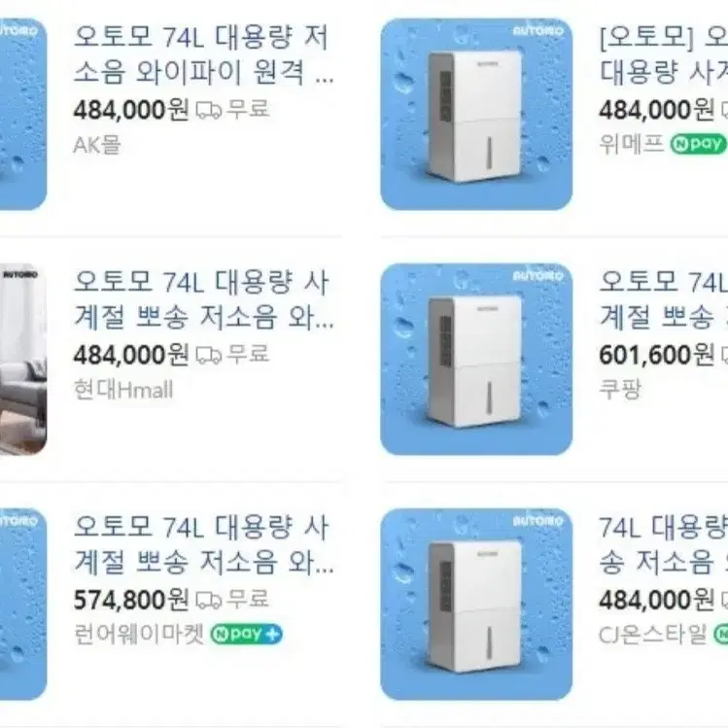Click the living room thumbnail for 현대Hmall
728x728 pixels.
click(x=23, y=360)
